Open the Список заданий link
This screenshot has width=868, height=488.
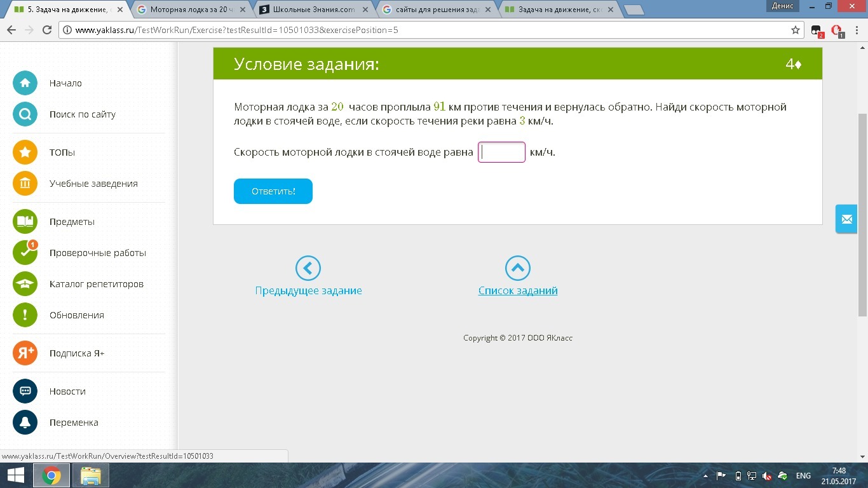[x=517, y=290]
